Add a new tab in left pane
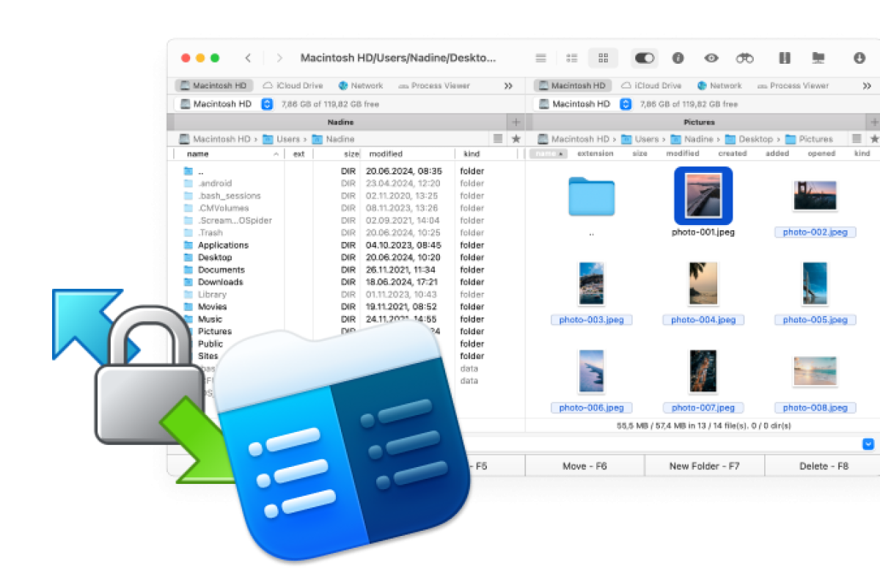Viewport: 880px width, 588px height. coord(516,122)
